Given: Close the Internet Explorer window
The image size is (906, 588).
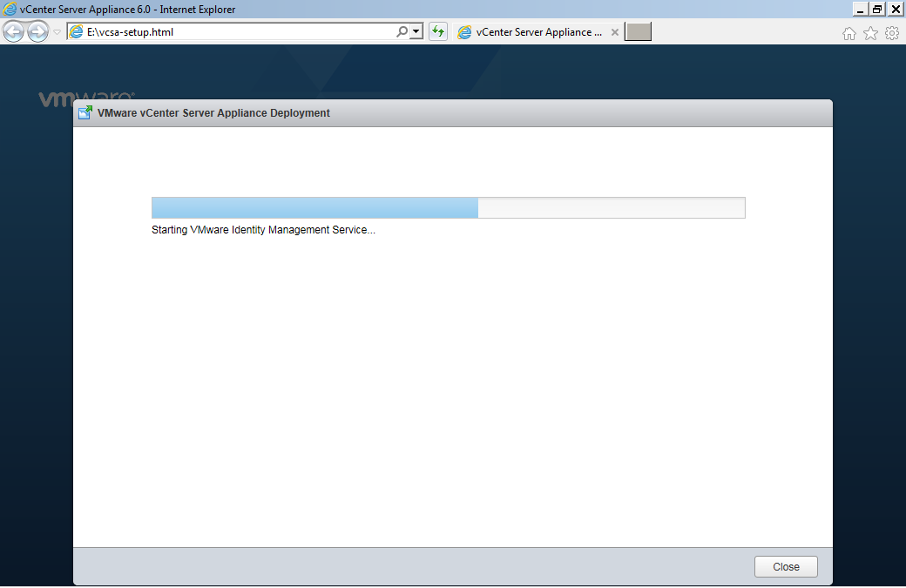Looking at the screenshot, I should point(896,9).
